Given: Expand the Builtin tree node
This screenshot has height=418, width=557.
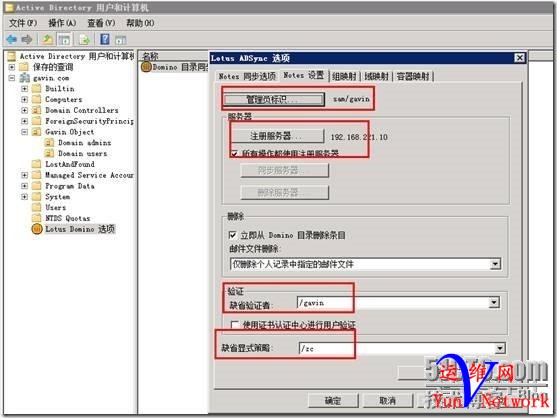Looking at the screenshot, I should tap(24, 88).
